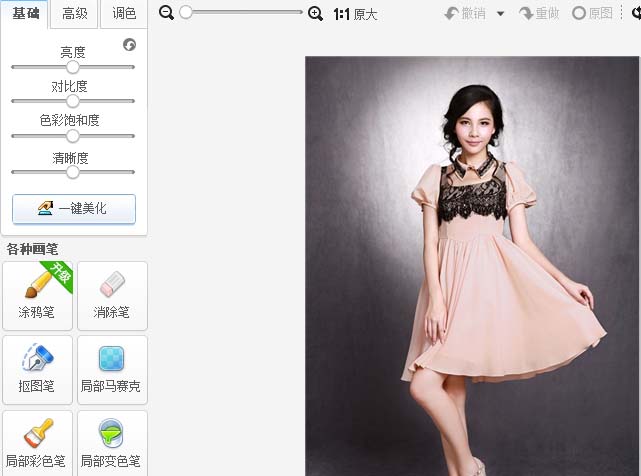
Task: Select the 局部马赛克 mosaic tool
Action: 112,370
